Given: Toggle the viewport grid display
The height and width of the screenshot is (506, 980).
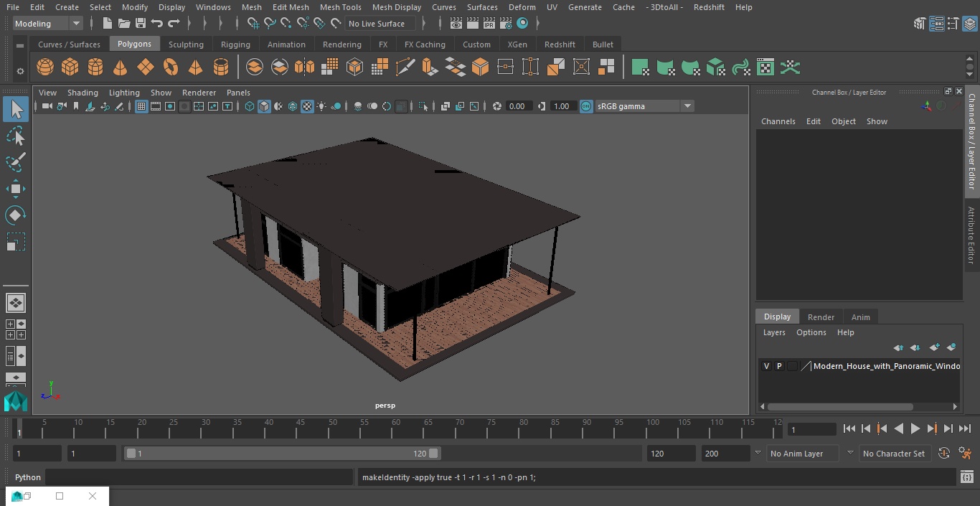Looking at the screenshot, I should (x=141, y=106).
